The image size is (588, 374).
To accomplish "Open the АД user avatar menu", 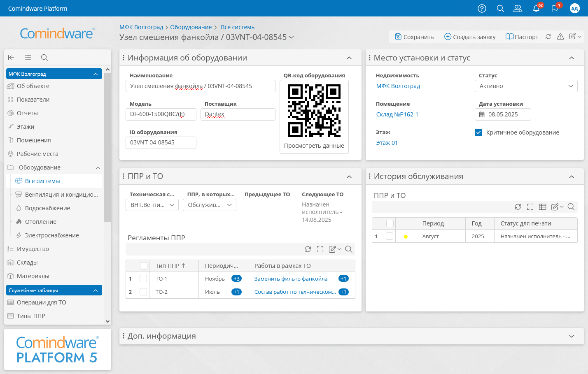I will point(575,9).
